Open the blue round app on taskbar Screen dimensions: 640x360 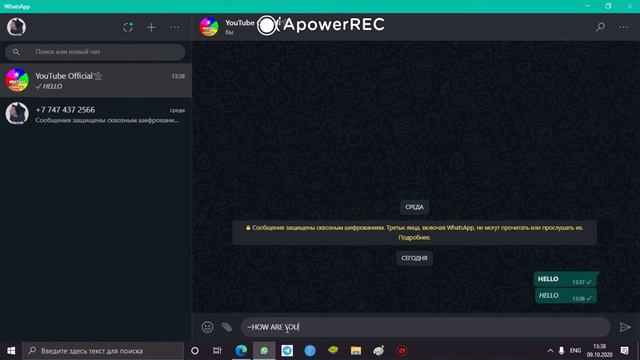310,351
